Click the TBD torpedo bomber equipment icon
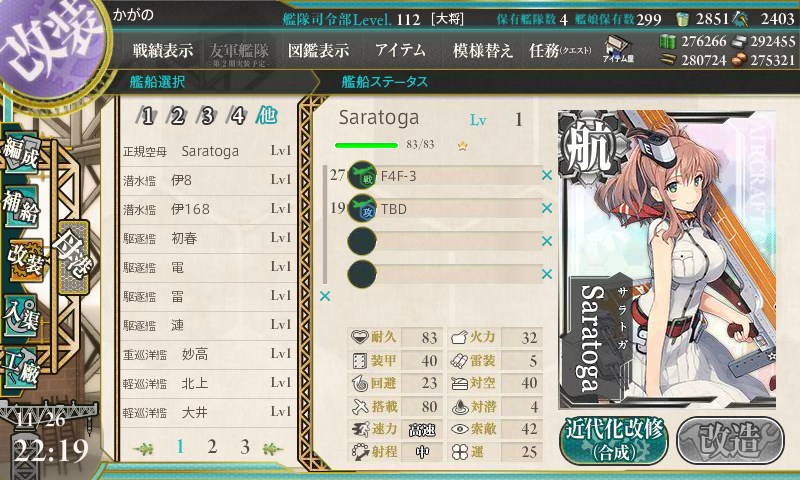This screenshot has height=480, width=800. point(362,208)
